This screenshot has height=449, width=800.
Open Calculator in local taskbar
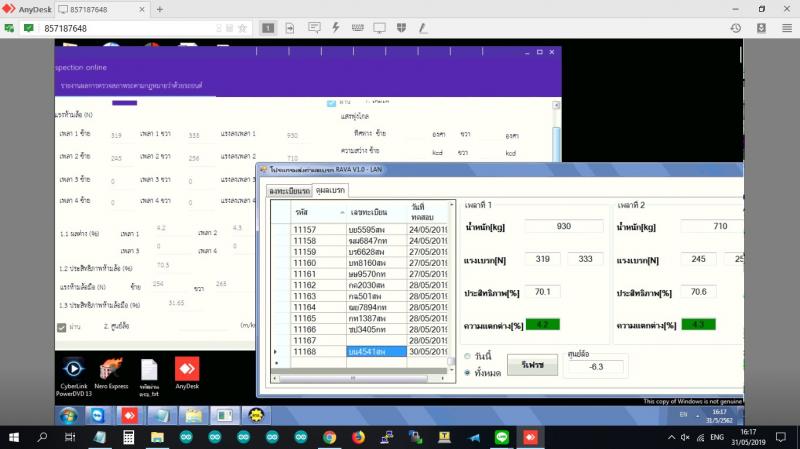point(129,437)
